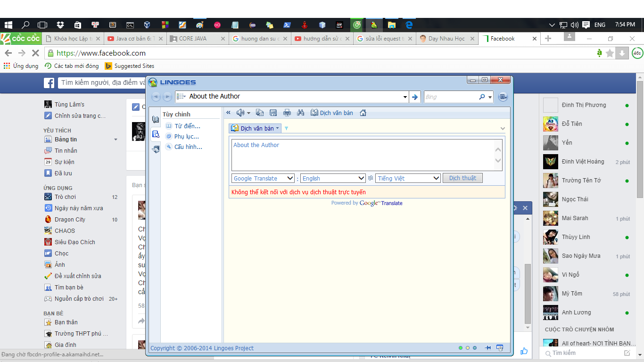Open the Dropbox icon in the taskbar

pyautogui.click(x=60, y=25)
